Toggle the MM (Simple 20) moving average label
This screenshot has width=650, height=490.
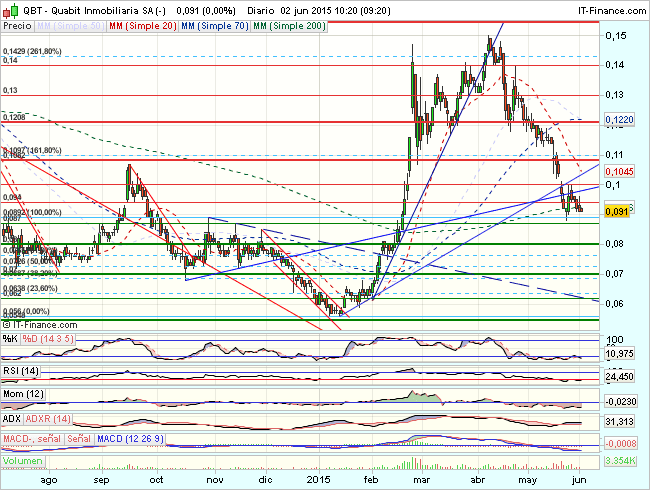tap(143, 26)
